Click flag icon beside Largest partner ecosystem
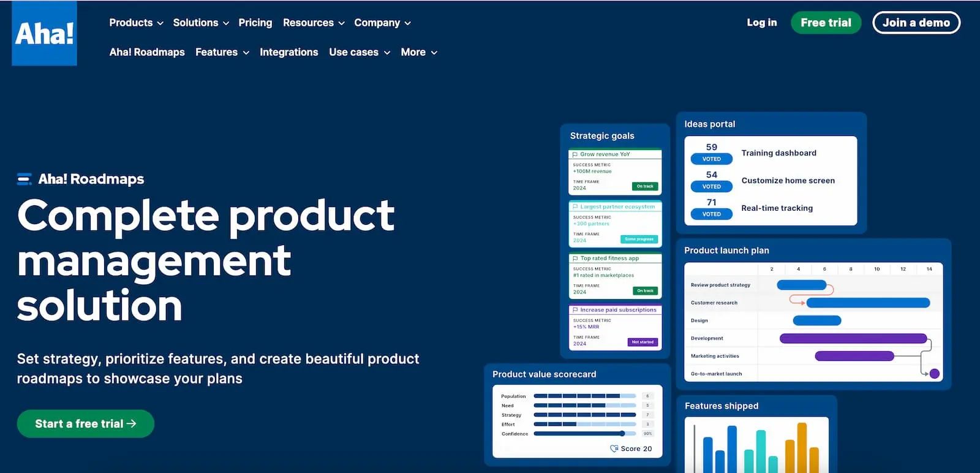The height and width of the screenshot is (473, 980). (575, 206)
